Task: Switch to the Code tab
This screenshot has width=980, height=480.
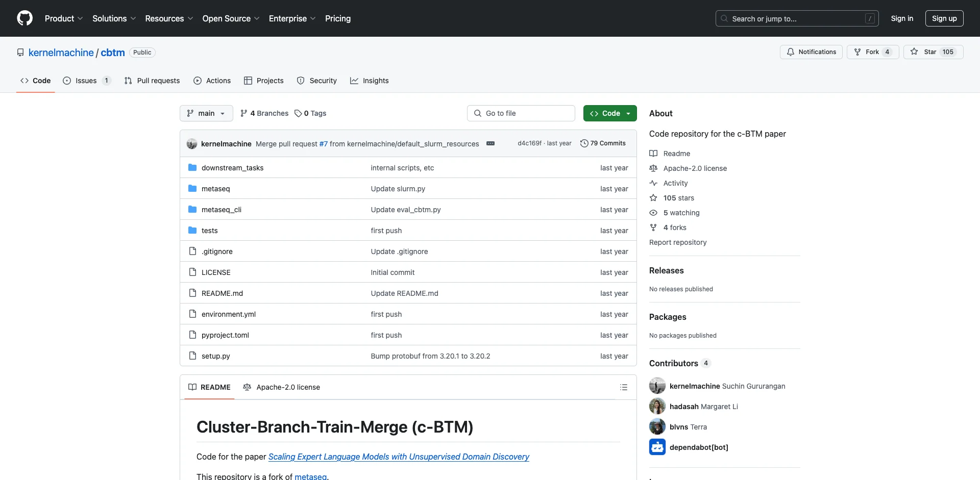Action: click(35, 81)
